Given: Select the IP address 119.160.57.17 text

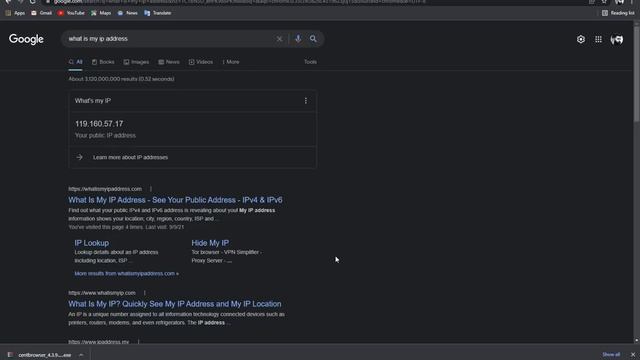Looking at the screenshot, I should point(99,124).
